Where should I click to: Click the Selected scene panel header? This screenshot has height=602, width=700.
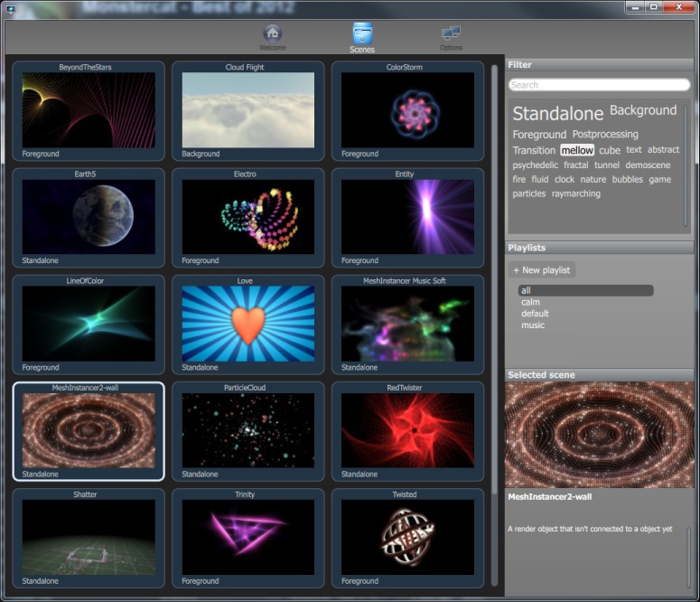599,375
